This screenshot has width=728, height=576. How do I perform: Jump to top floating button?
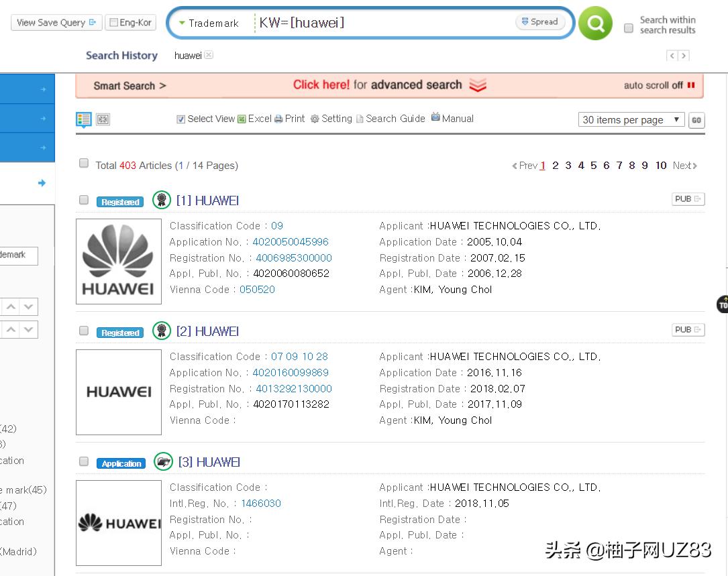[x=723, y=304]
